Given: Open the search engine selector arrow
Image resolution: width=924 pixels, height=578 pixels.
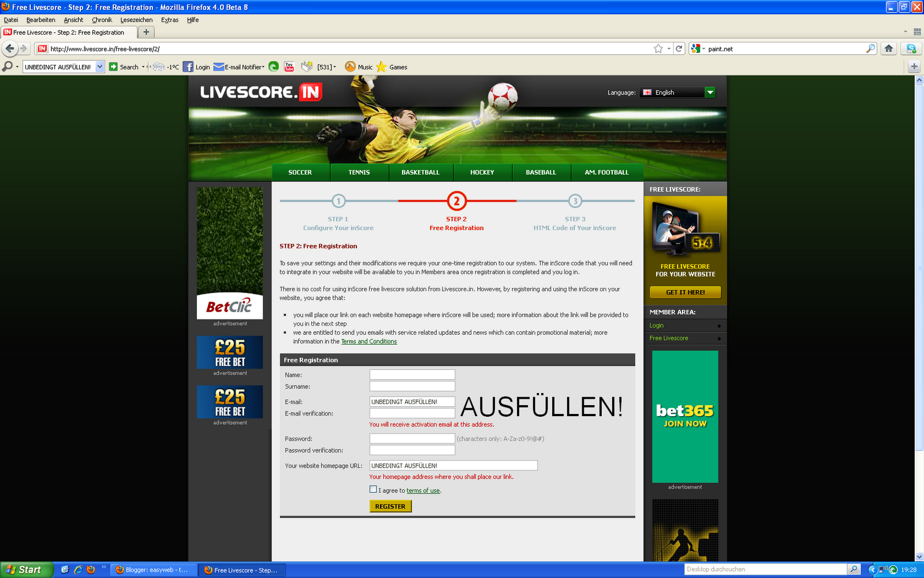Looking at the screenshot, I should 703,49.
